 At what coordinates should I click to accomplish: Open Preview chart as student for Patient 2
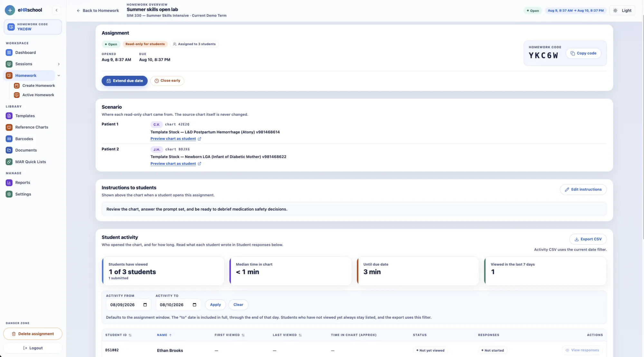click(173, 164)
